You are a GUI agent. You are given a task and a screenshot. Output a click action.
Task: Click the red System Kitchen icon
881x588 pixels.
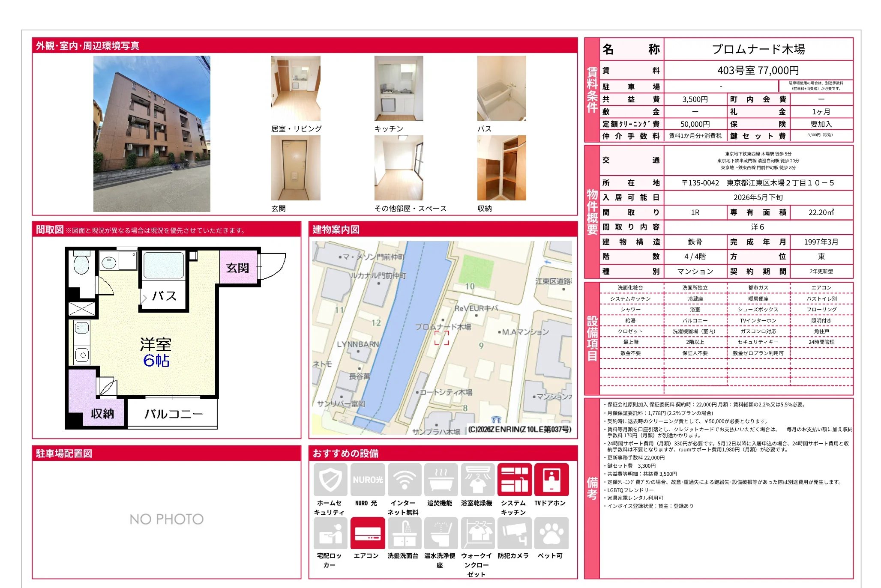(514, 480)
